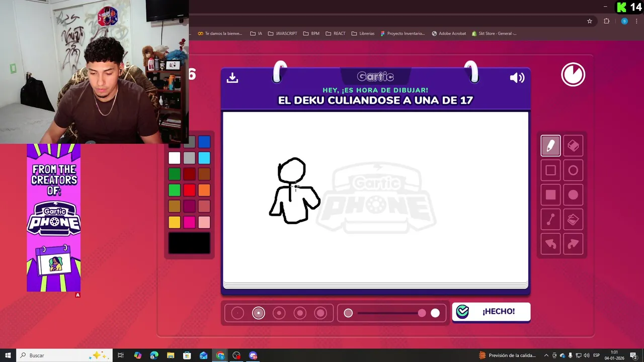Mute the game sound speaker icon
Screen dimensions: 644x362
(517, 77)
